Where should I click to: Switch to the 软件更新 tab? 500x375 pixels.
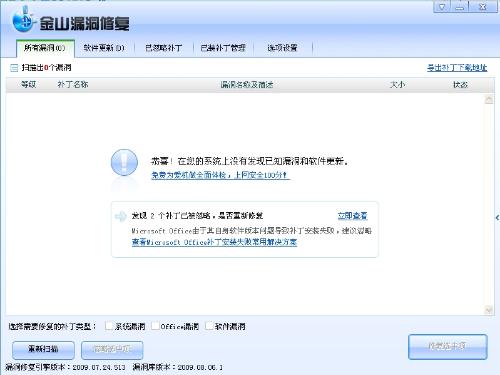[104, 48]
